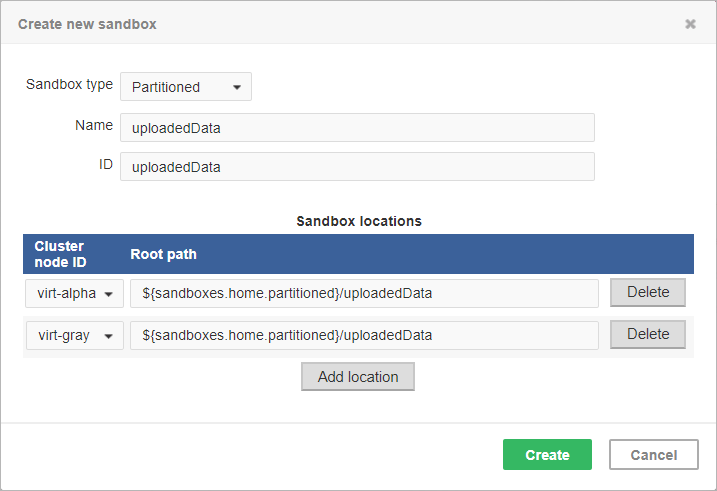This screenshot has height=491, width=717.
Task: Click the Root path column header
Action: click(x=163, y=254)
